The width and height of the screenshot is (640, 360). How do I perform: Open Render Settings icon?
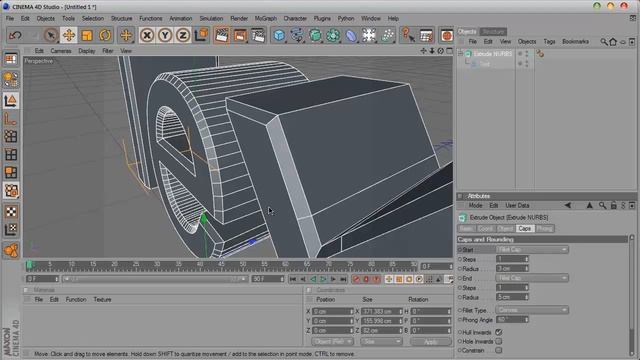click(258, 35)
